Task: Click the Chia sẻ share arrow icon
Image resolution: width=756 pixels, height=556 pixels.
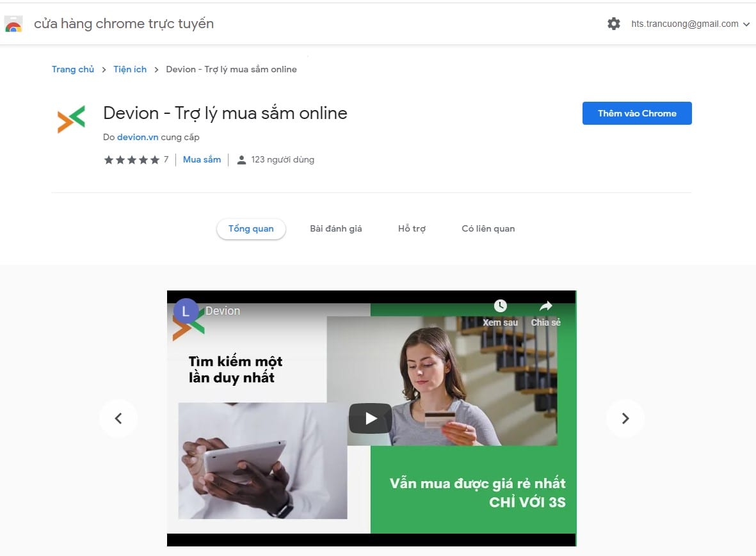Action: click(546, 305)
